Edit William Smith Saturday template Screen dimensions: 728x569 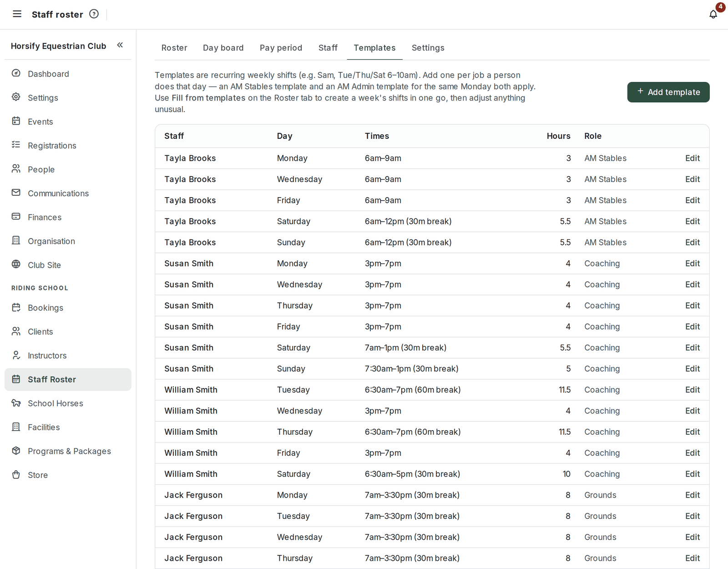692,474
